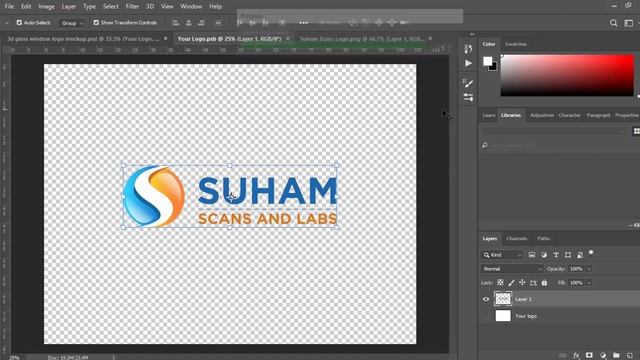Open the 3d glass window logo mockup.psd tab
This screenshot has width=640, height=360.
tap(83, 39)
